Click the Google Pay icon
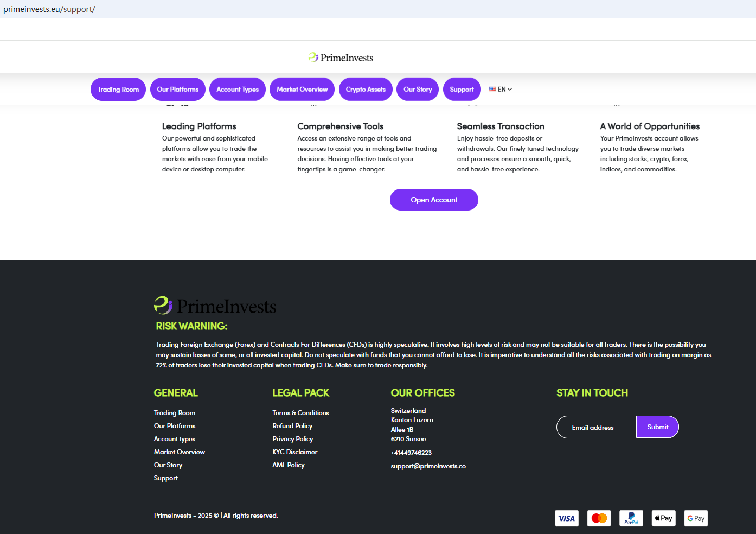This screenshot has width=756, height=534. point(696,518)
